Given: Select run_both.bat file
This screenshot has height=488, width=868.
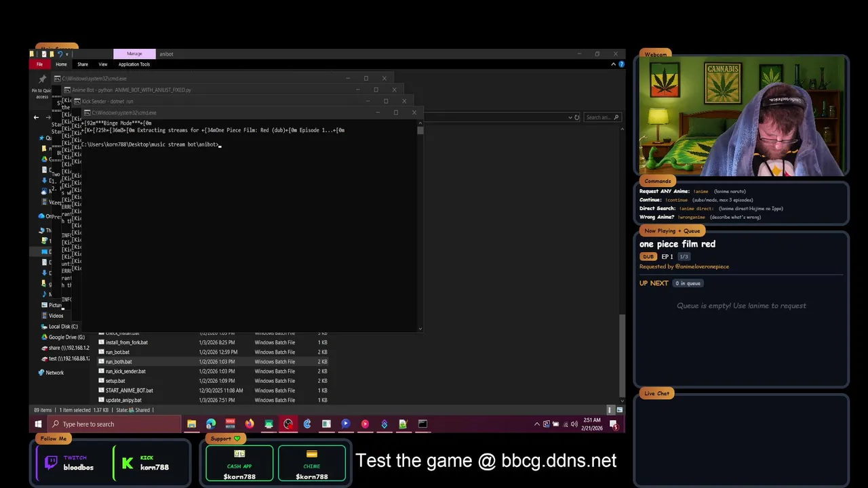Looking at the screenshot, I should tap(119, 361).
